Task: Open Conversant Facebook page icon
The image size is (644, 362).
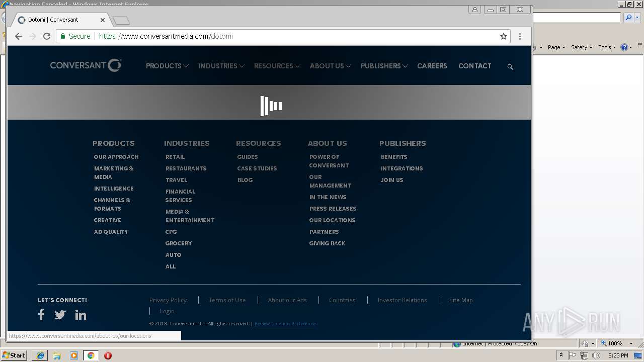Action: [x=41, y=315]
